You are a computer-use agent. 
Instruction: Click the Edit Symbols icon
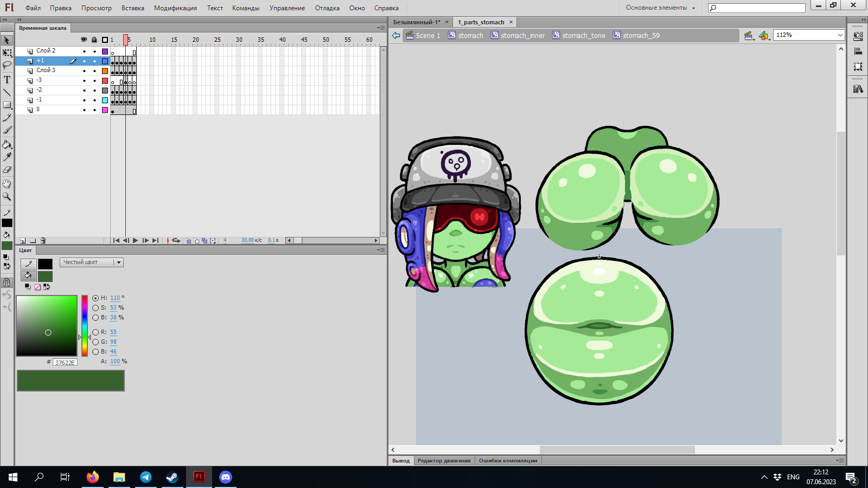(x=764, y=36)
